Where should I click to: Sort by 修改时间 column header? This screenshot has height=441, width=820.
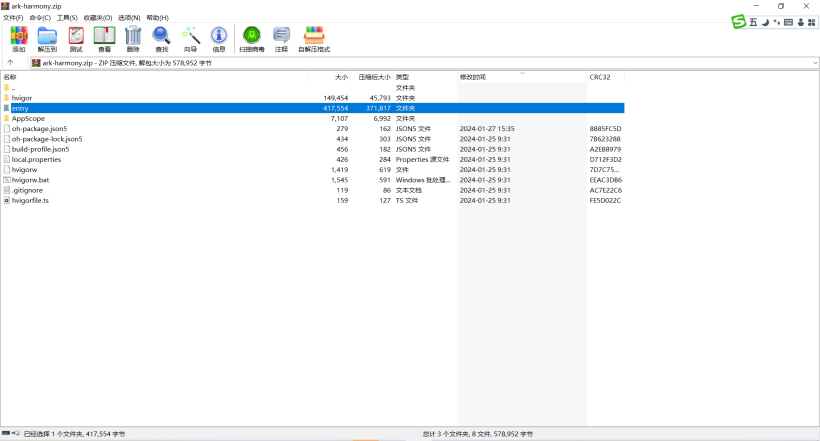tap(473, 76)
